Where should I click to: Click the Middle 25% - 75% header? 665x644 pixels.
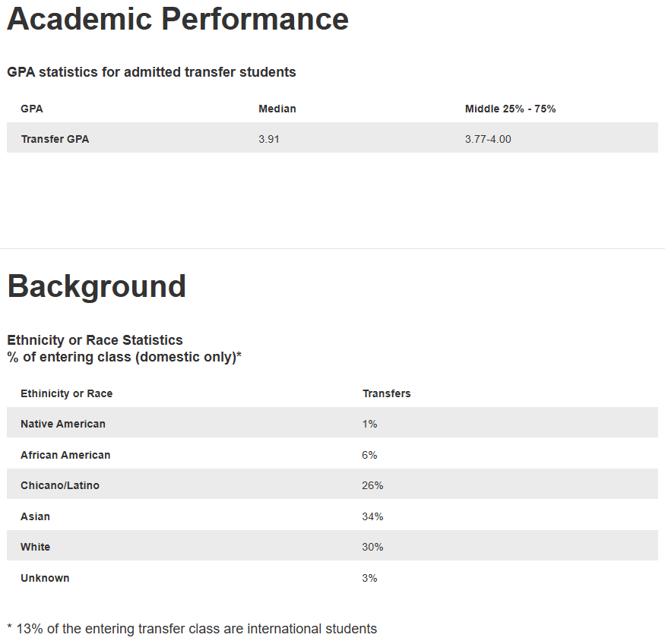pos(510,109)
